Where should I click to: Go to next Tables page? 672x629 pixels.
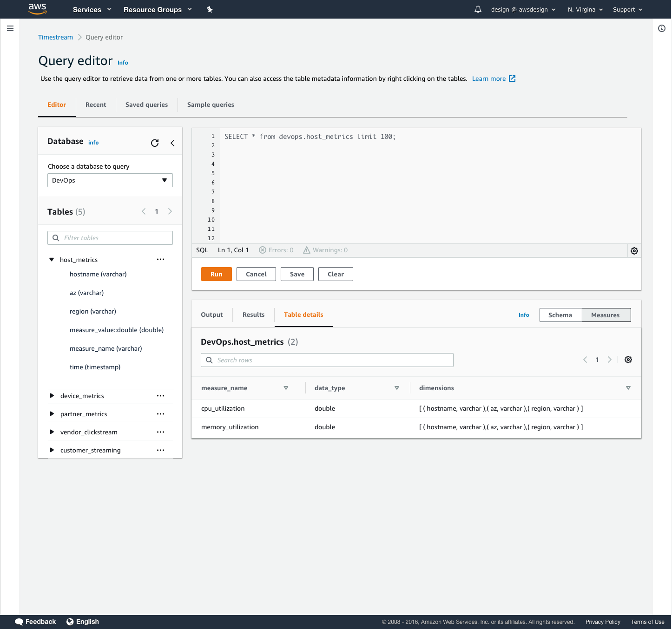(170, 211)
